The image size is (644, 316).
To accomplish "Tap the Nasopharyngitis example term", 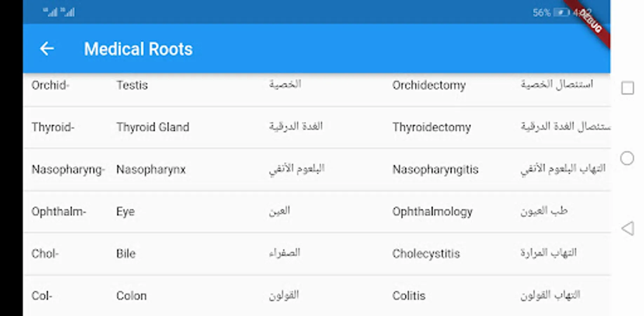I will tap(435, 170).
